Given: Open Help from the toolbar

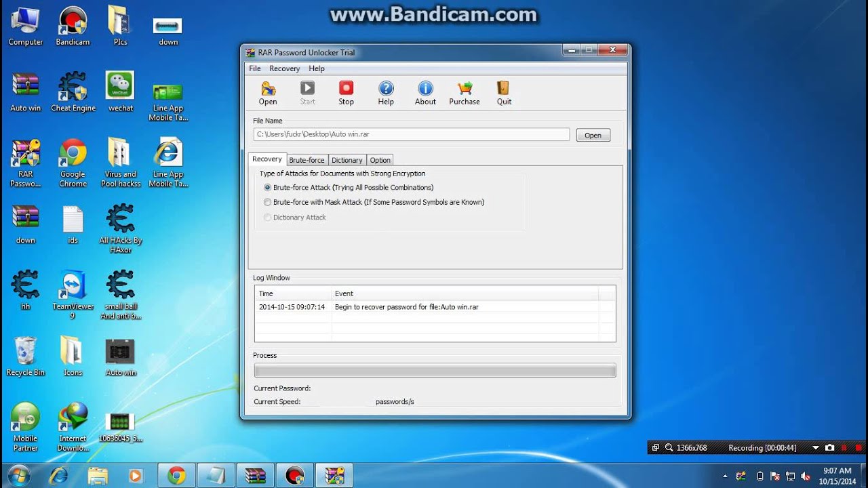Looking at the screenshot, I should (386, 93).
